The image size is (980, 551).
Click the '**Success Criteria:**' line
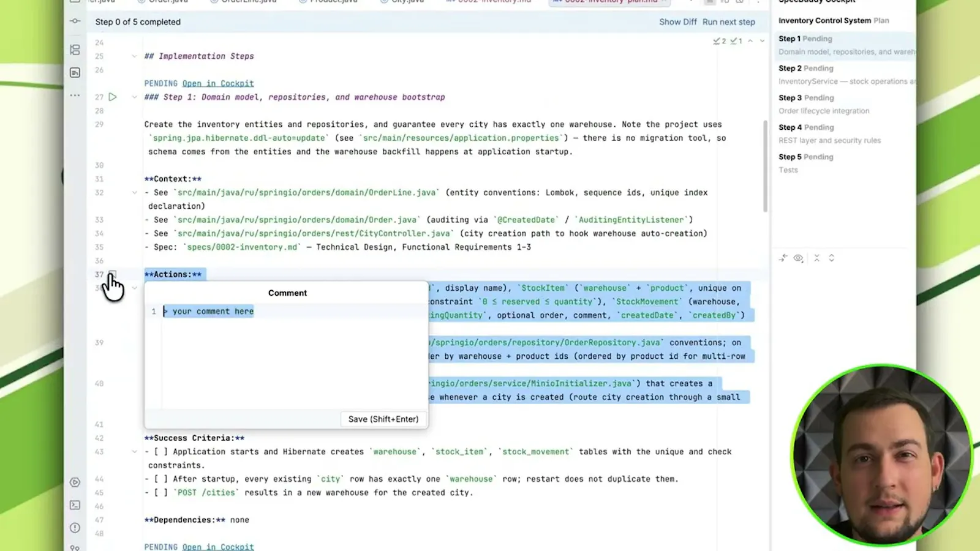(194, 438)
